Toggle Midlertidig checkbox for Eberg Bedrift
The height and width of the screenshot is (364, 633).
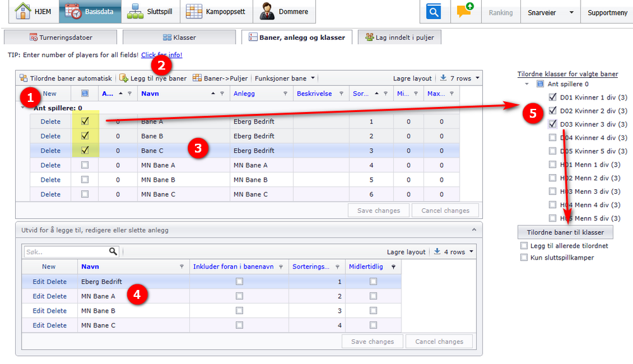pyautogui.click(x=373, y=282)
